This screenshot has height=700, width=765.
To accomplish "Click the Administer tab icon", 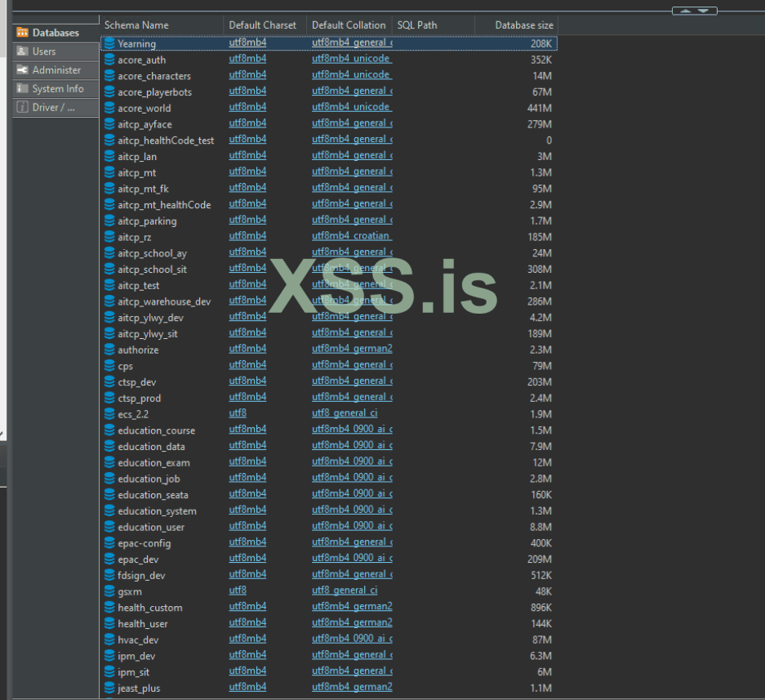I will click(x=23, y=70).
